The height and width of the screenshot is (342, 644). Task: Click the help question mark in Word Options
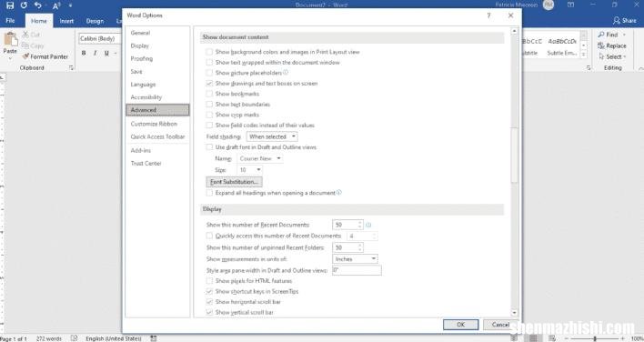pos(488,15)
